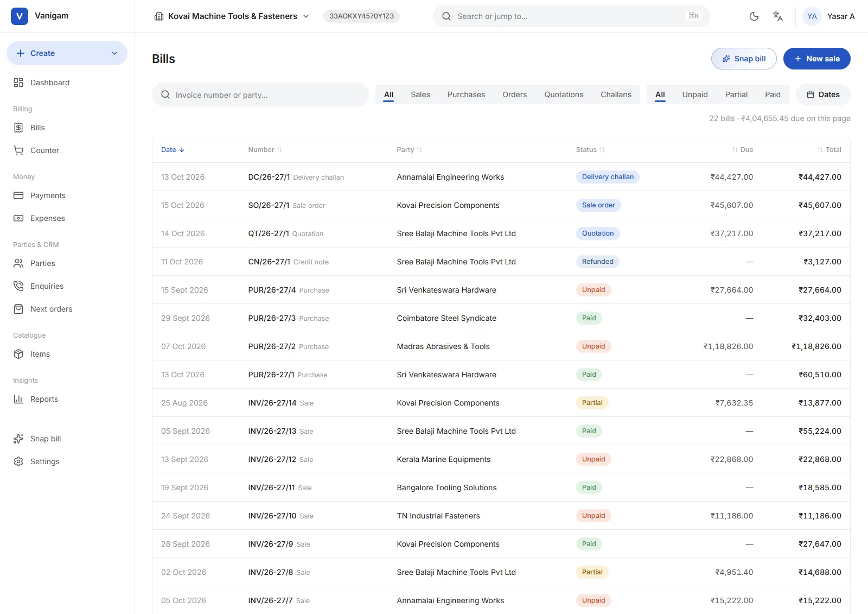Toggle dark mode moon icon
The width and height of the screenshot is (868, 614).
754,16
